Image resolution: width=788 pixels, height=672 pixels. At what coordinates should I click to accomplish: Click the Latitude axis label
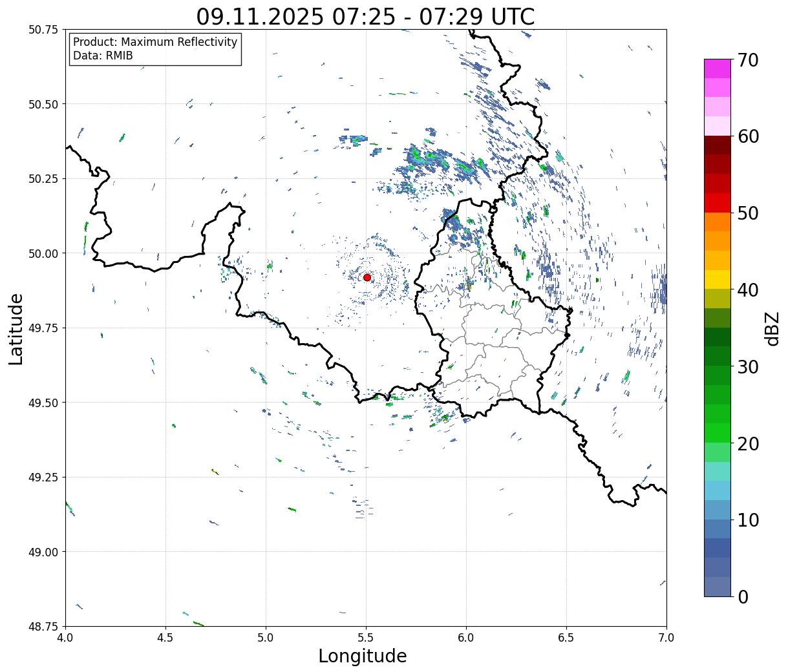point(16,328)
